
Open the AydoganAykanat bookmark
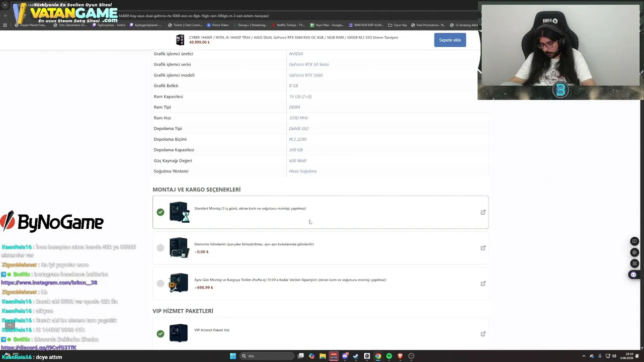click(x=146, y=25)
